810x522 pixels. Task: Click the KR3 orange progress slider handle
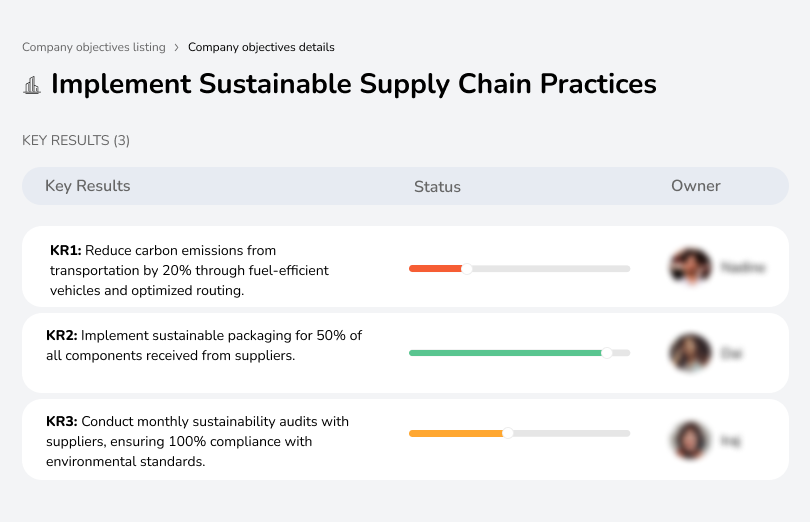pos(508,433)
